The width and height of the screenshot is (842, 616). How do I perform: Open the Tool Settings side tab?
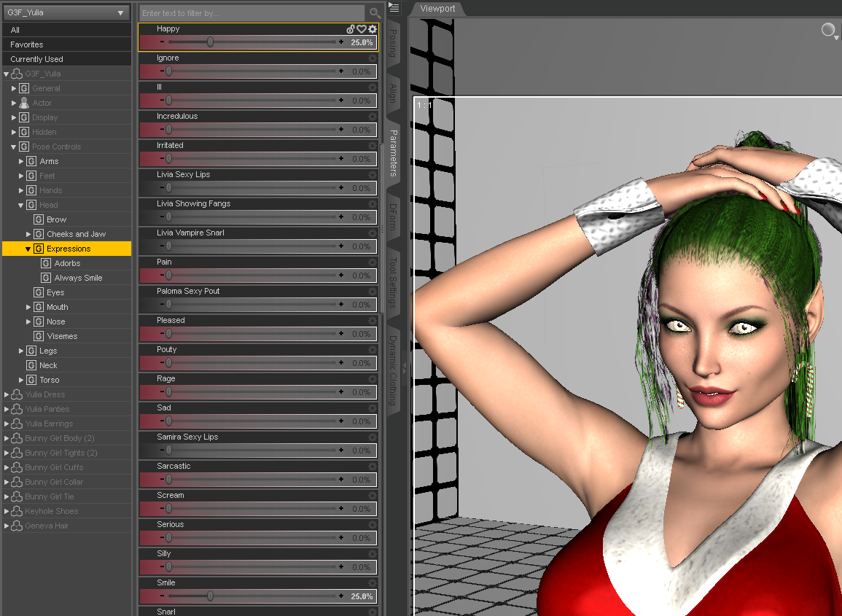(x=393, y=283)
